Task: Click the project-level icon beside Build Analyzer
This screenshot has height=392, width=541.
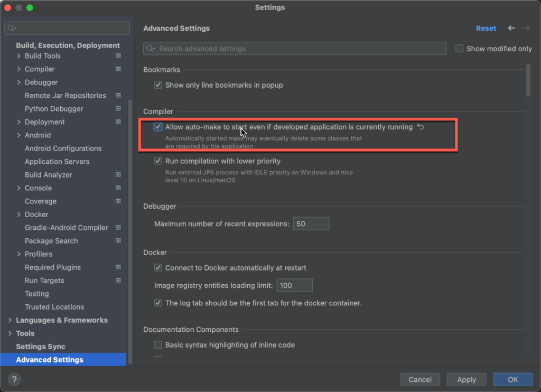Action: pyautogui.click(x=118, y=175)
